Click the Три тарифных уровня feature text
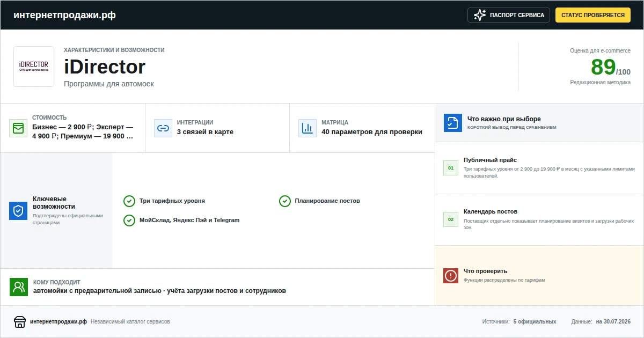644x338 pixels. coord(172,201)
